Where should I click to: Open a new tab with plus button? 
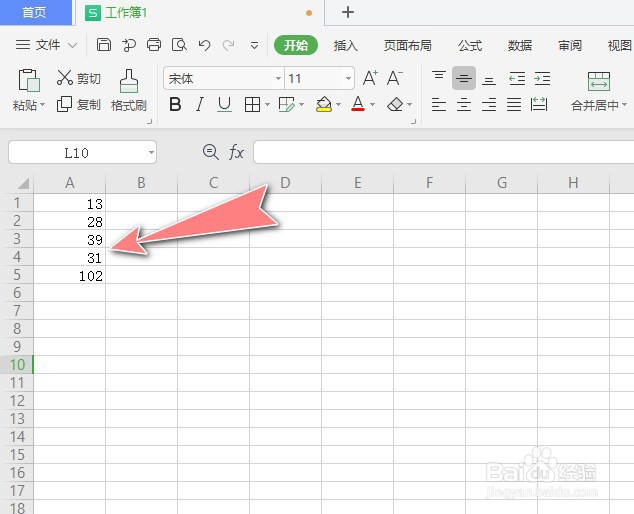pyautogui.click(x=348, y=13)
